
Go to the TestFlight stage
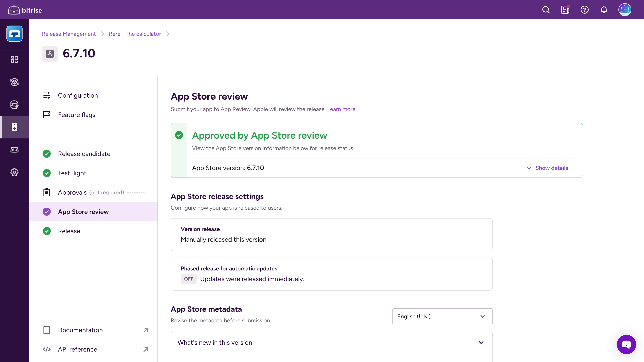tap(72, 173)
